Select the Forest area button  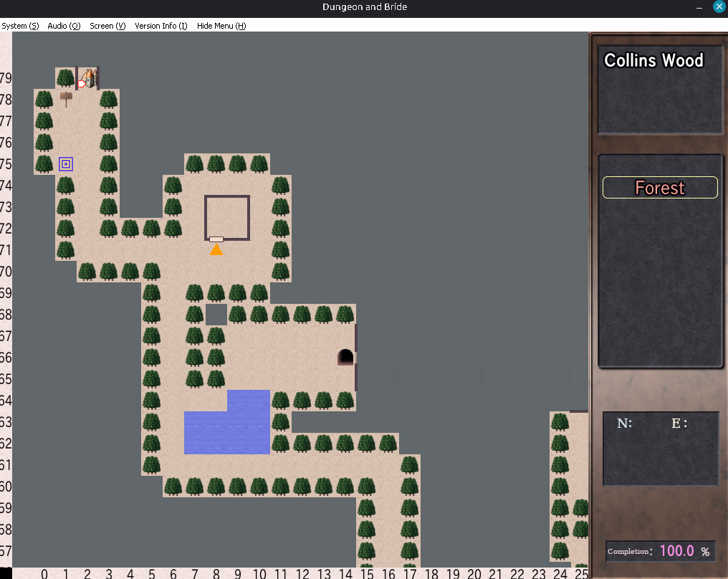pyautogui.click(x=660, y=188)
